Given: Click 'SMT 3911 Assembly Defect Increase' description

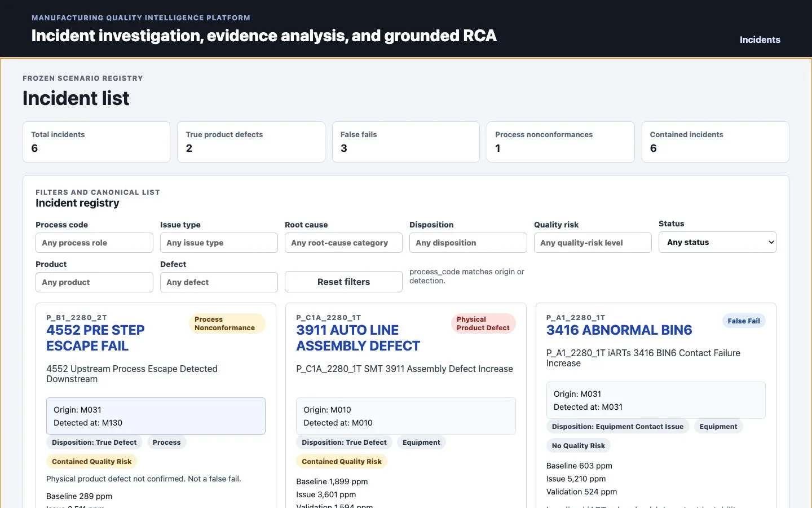Looking at the screenshot, I should click(x=404, y=369).
